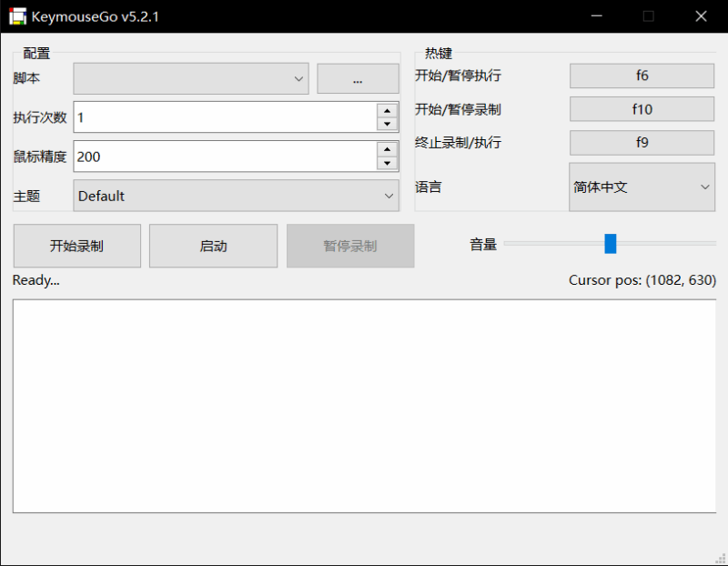Viewport: 728px width, 566px height.
Task: Click the resize grip at bottom-right corner
Action: click(x=720, y=558)
